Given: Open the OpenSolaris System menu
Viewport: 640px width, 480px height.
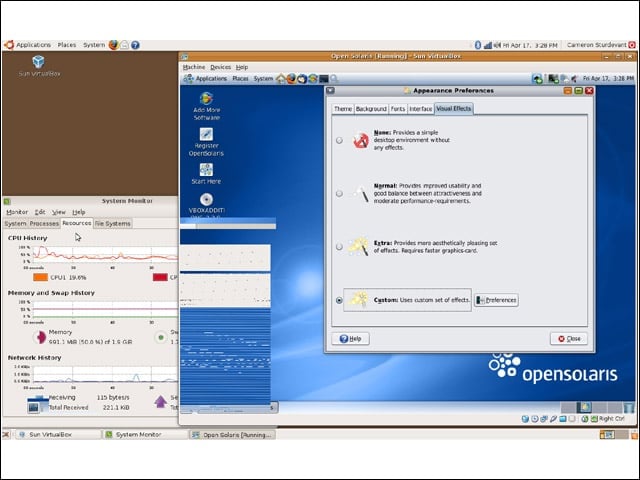Looking at the screenshot, I should click(x=263, y=79).
